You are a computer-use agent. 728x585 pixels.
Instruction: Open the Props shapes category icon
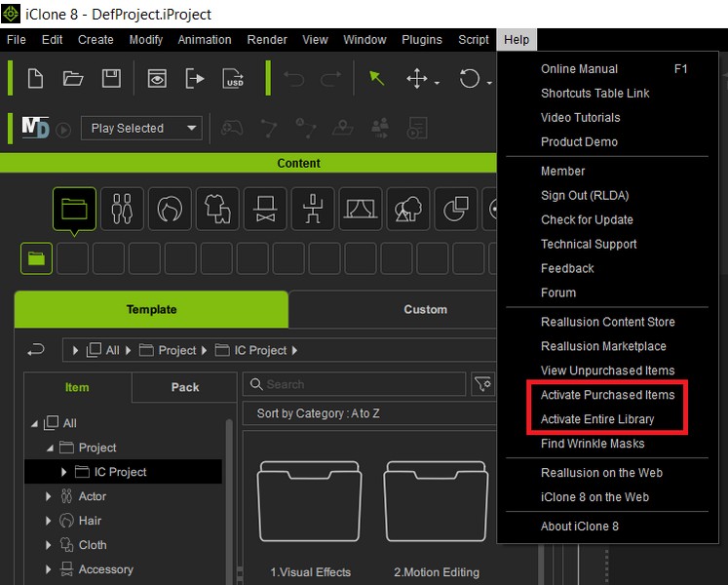[x=456, y=209]
